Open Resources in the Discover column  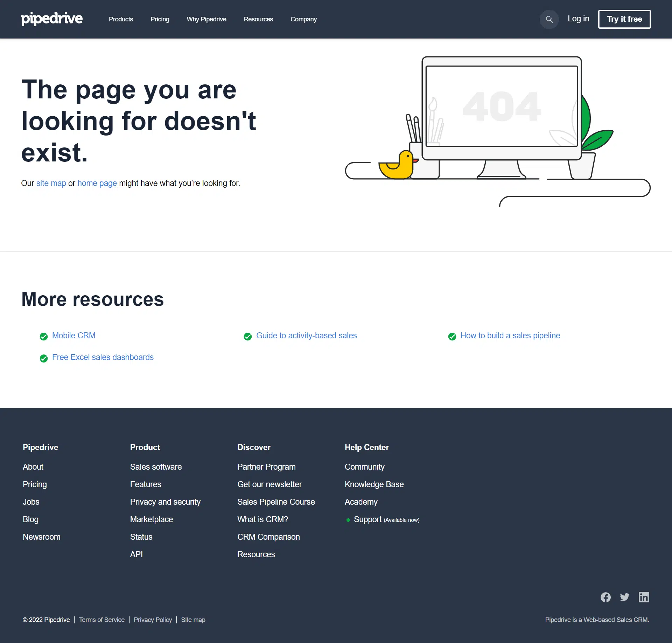pyautogui.click(x=256, y=554)
